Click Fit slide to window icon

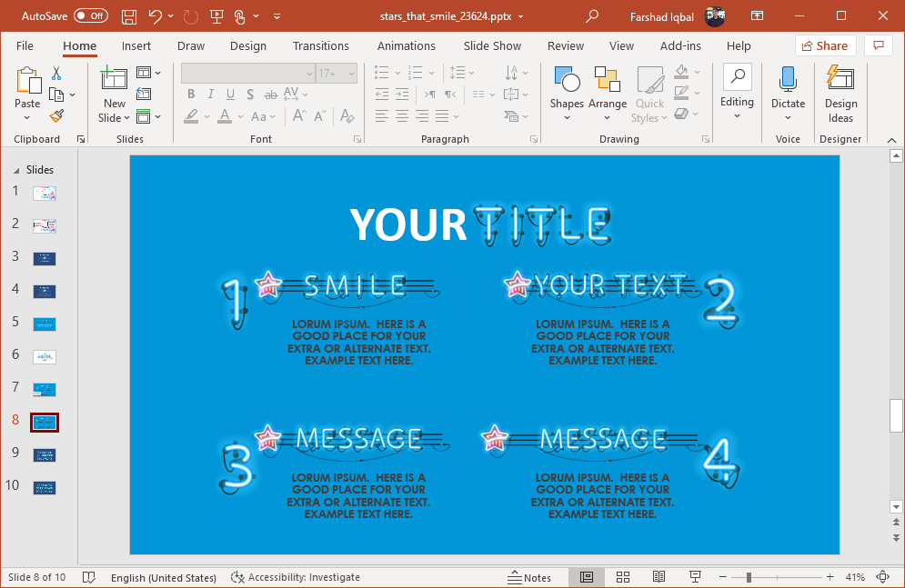(x=882, y=577)
